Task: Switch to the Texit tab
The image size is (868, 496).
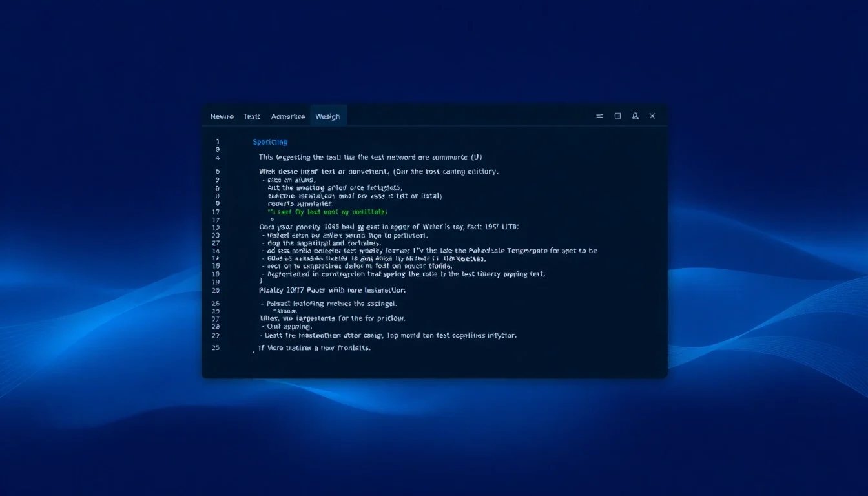Action: [x=252, y=116]
